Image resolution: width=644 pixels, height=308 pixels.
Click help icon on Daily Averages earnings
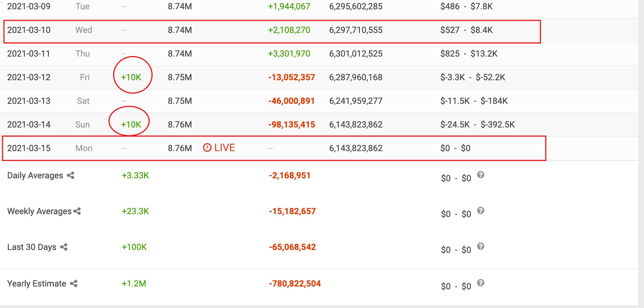(x=481, y=175)
